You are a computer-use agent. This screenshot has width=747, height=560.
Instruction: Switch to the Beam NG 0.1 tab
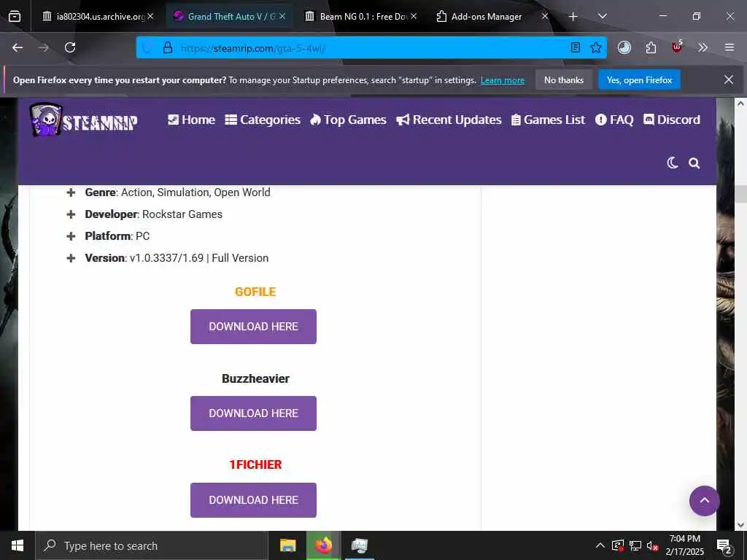361,17
